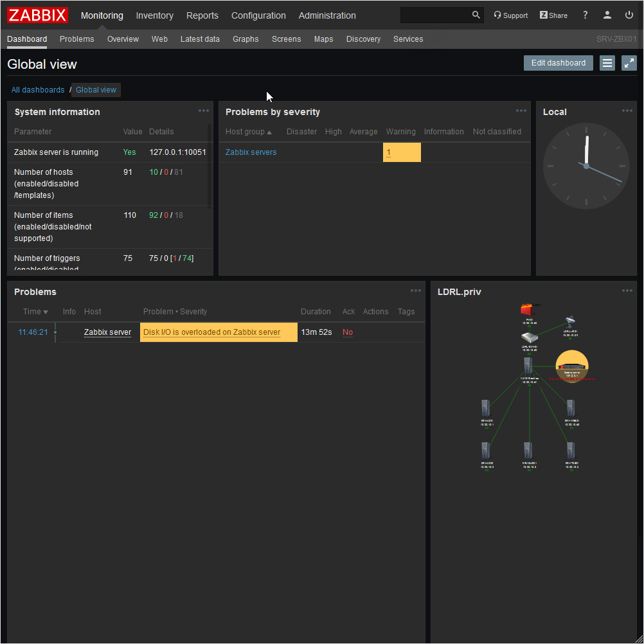The image size is (644, 644).
Task: Sort Problems by Time column
Action: click(x=35, y=312)
